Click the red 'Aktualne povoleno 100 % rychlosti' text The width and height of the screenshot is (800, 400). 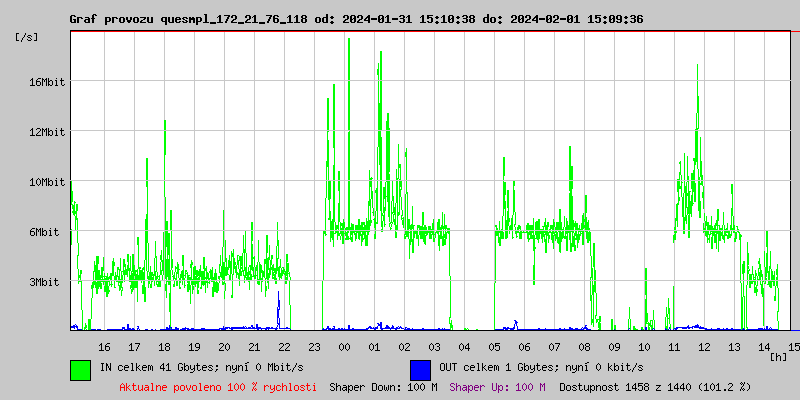218,387
